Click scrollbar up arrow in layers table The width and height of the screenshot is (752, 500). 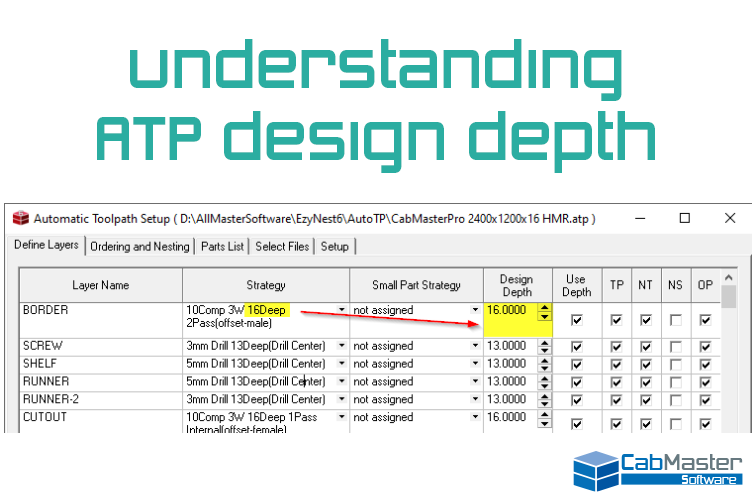tap(728, 277)
